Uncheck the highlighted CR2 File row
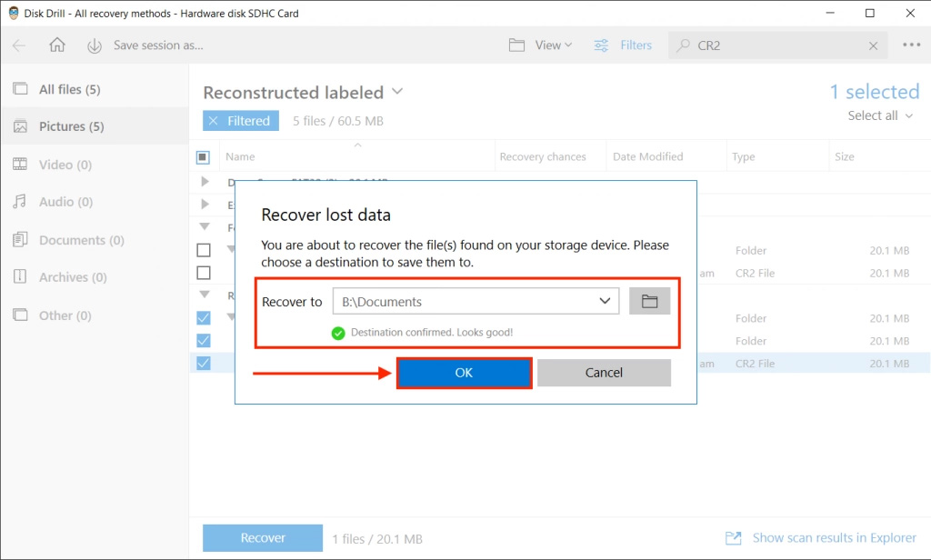This screenshot has height=560, width=931. coord(204,364)
